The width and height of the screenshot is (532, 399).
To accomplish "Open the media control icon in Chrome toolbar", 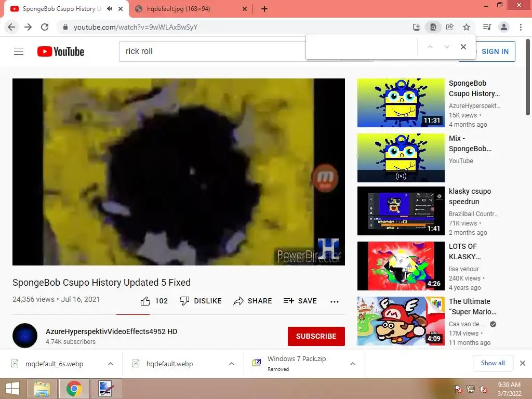I will pos(487,27).
